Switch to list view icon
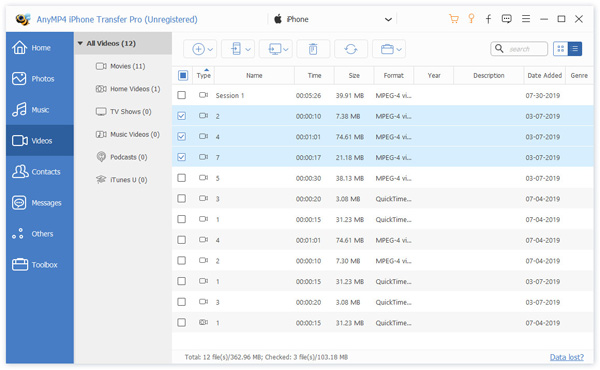 (x=575, y=49)
